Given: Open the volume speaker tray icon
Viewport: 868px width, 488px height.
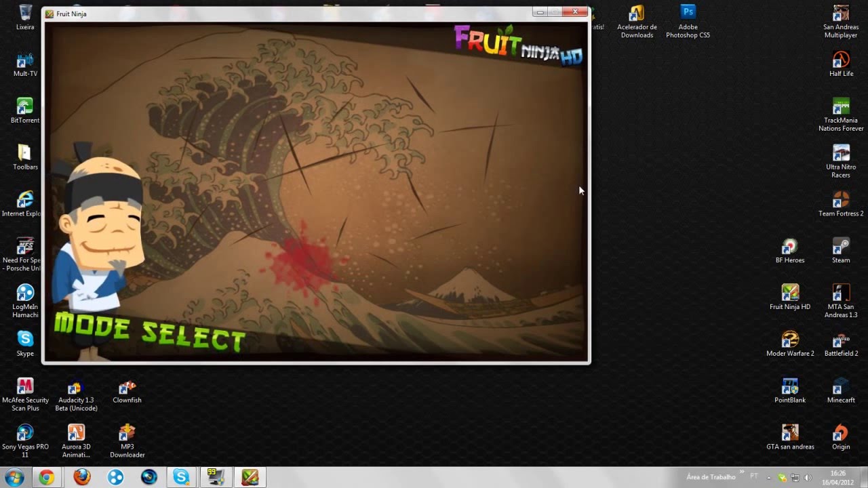Looking at the screenshot, I should tap(808, 478).
